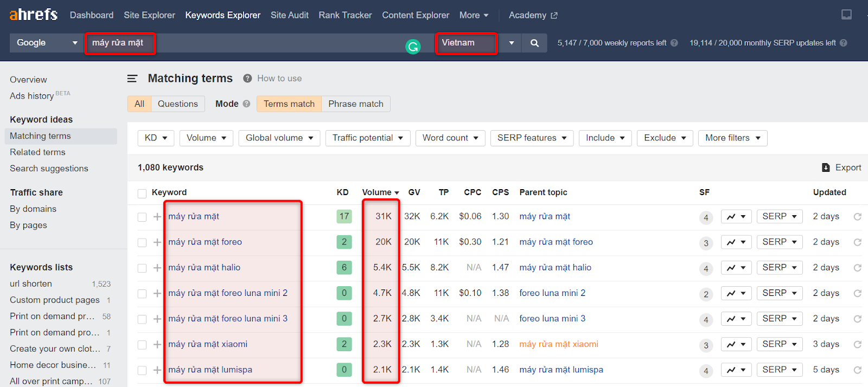The height and width of the screenshot is (387, 868).
Task: Open the notifications monitor icon
Action: pos(846,15)
